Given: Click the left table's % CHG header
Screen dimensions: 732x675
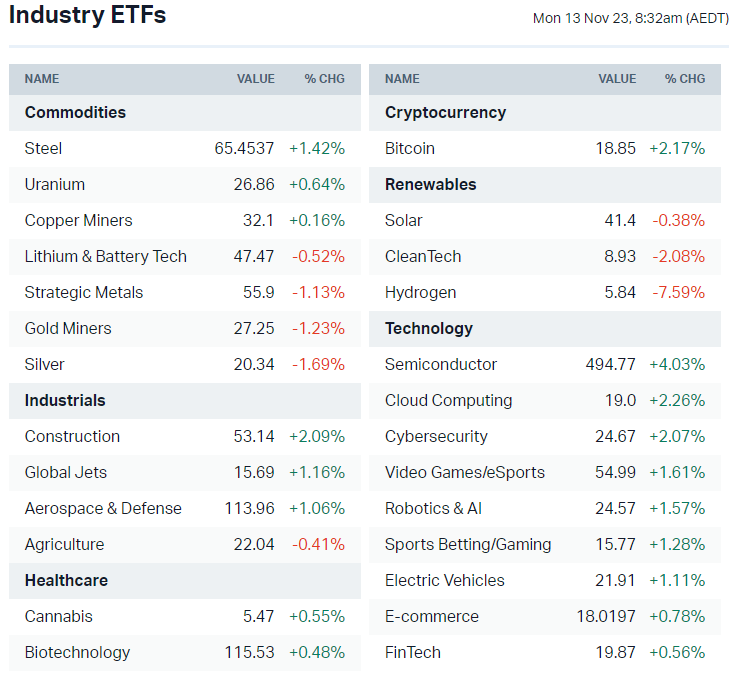Looking at the screenshot, I should [x=324, y=79].
